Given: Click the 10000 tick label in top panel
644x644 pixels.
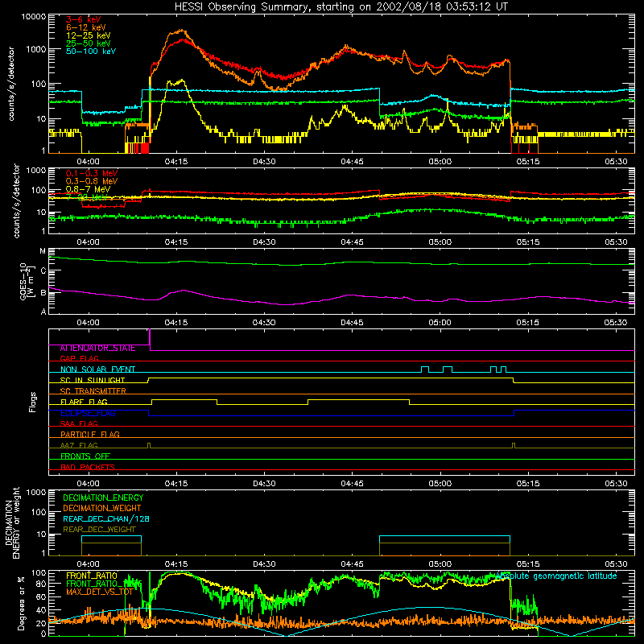Looking at the screenshot, I should point(34,17).
